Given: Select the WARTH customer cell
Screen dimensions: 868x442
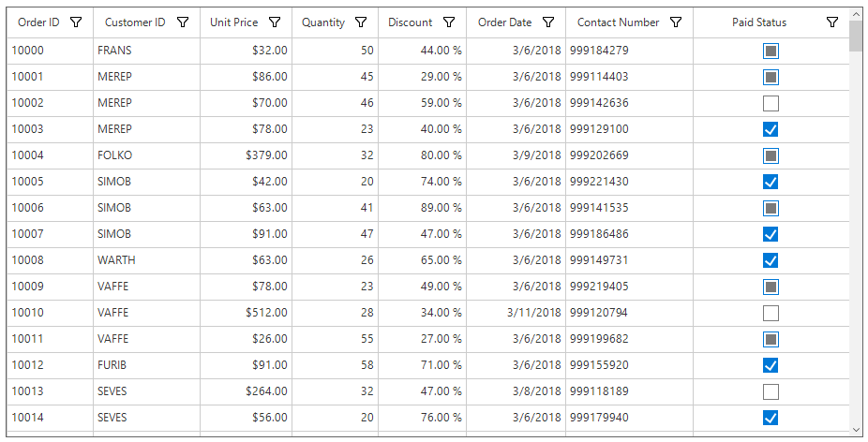Looking at the screenshot, I should [146, 260].
